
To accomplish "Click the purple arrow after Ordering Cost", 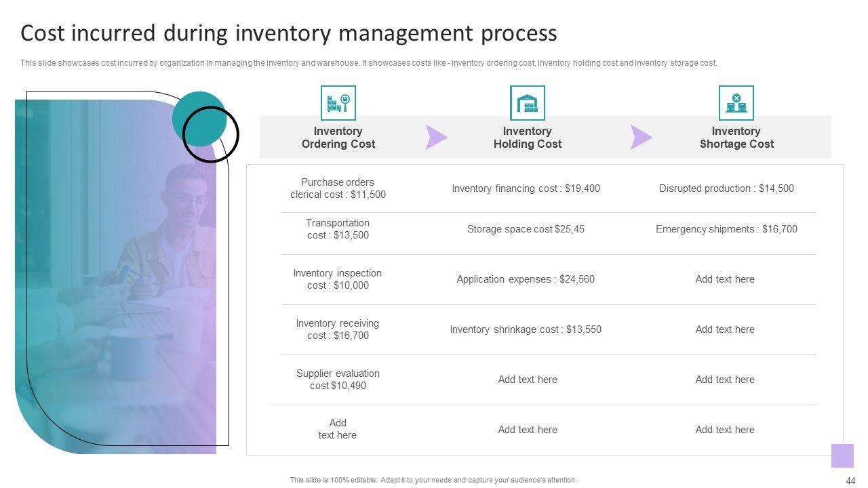I will 436,137.
